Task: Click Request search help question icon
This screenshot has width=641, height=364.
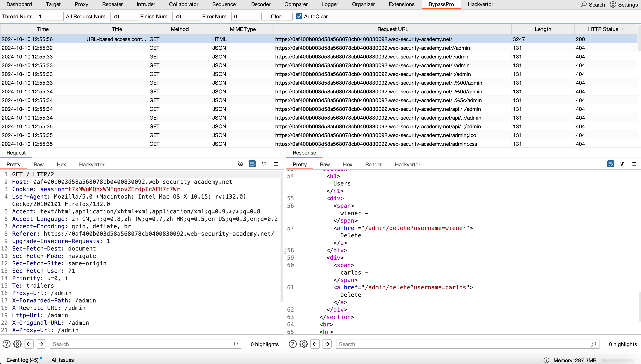Action: tap(7, 344)
